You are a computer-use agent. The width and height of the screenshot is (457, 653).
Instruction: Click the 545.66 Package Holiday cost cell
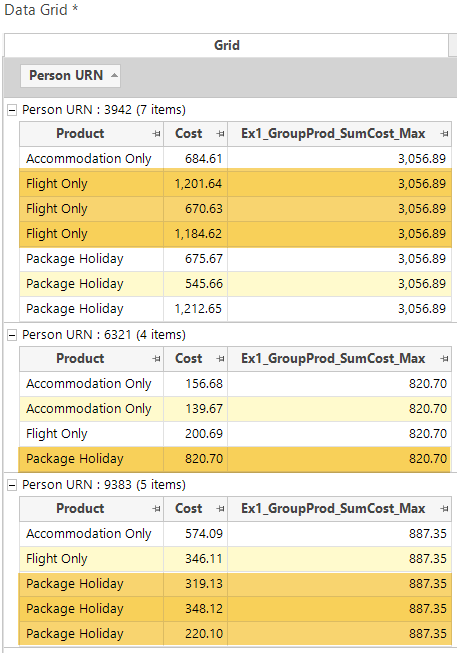tap(195, 284)
